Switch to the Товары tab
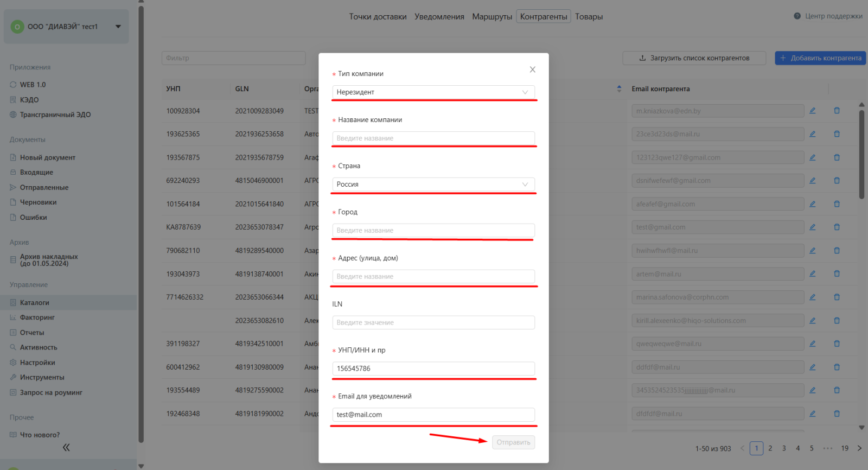868x470 pixels. (589, 17)
